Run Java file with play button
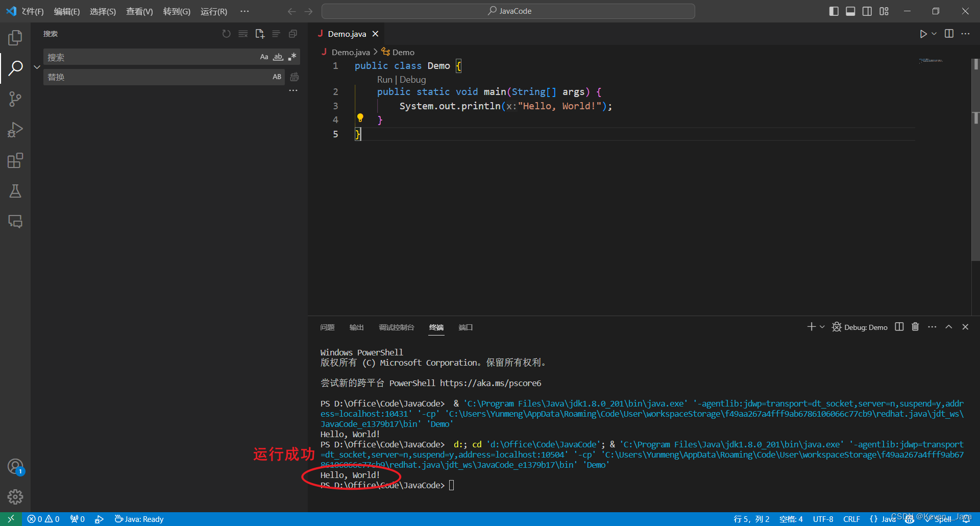Screen dimensions: 980x526 [x=923, y=34]
